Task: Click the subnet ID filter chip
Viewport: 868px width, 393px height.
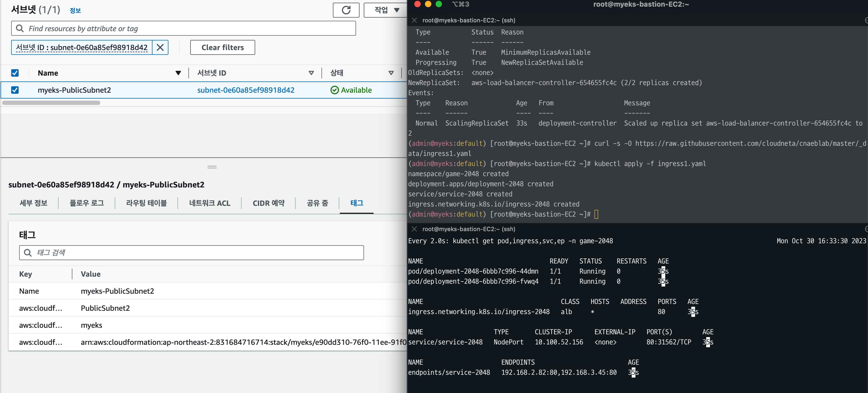Action: click(81, 47)
